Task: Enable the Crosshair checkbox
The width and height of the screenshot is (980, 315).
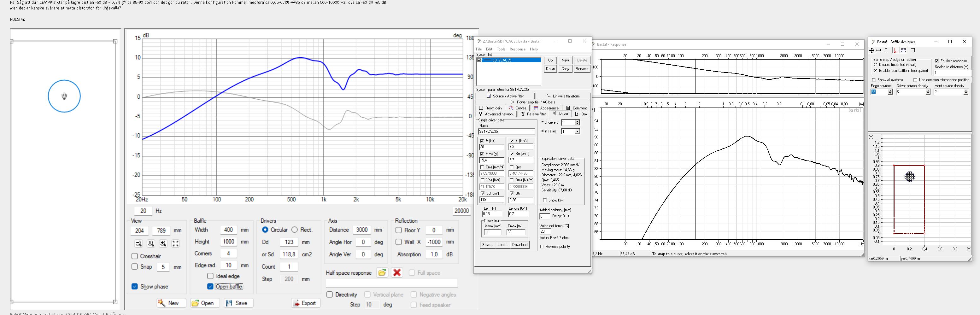Action: 135,256
